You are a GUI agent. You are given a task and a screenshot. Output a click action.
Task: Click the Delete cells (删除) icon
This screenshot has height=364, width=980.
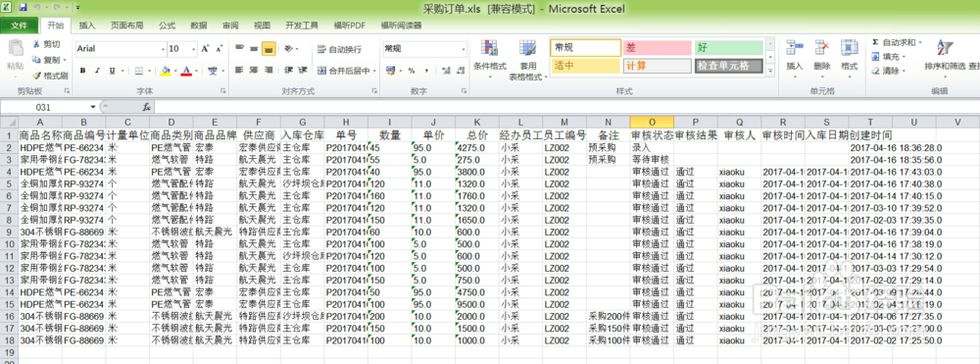pyautogui.click(x=822, y=49)
